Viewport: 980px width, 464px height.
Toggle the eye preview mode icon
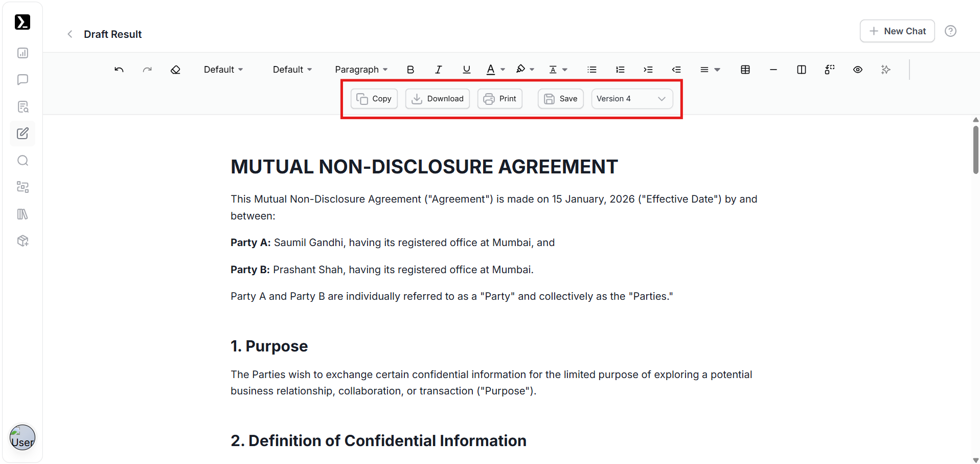pyautogui.click(x=857, y=70)
